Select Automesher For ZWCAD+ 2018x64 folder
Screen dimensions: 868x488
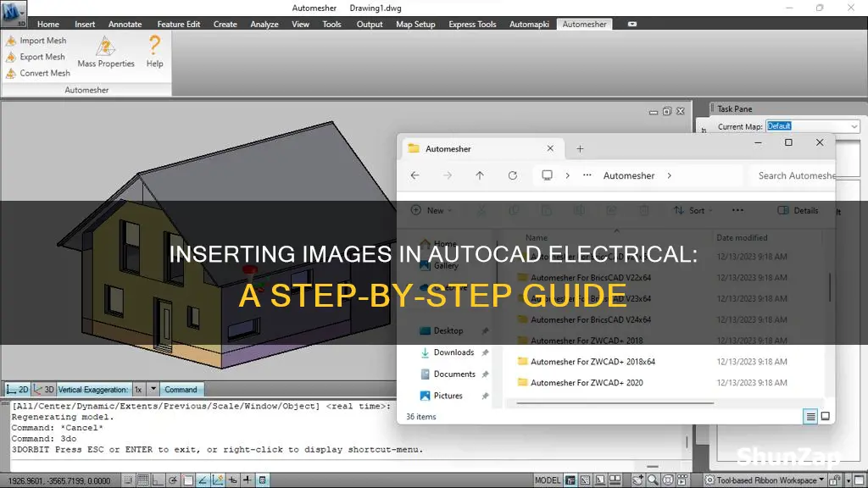pyautogui.click(x=593, y=362)
